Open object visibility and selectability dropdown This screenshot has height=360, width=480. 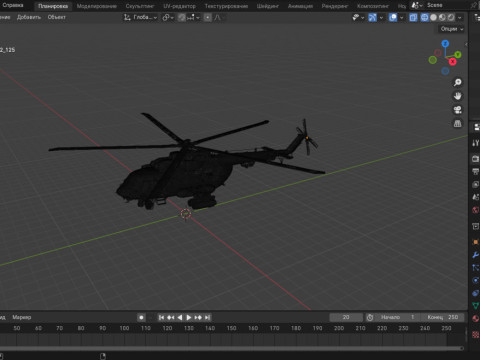(358, 17)
